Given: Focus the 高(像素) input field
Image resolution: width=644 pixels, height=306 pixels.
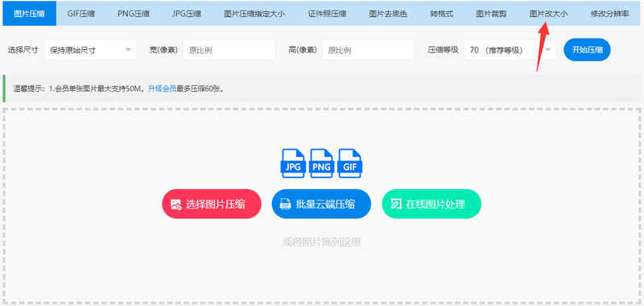Looking at the screenshot, I should [x=368, y=50].
